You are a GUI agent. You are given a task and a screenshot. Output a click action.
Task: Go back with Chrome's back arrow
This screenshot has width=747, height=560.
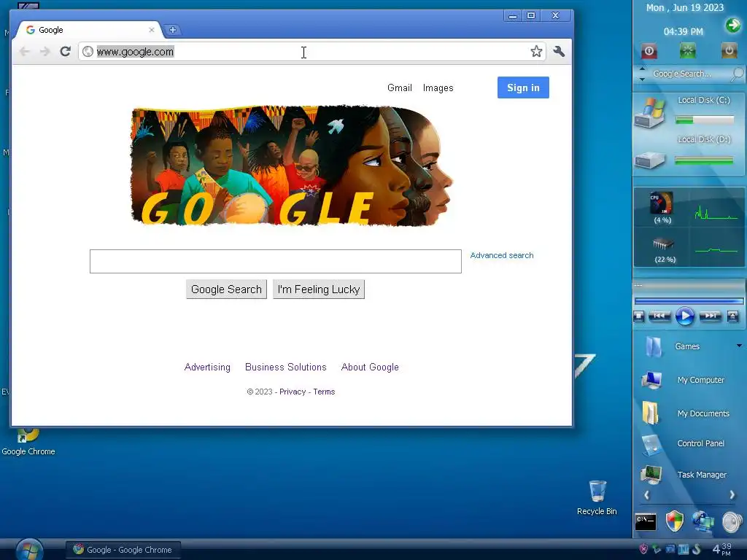pos(24,52)
